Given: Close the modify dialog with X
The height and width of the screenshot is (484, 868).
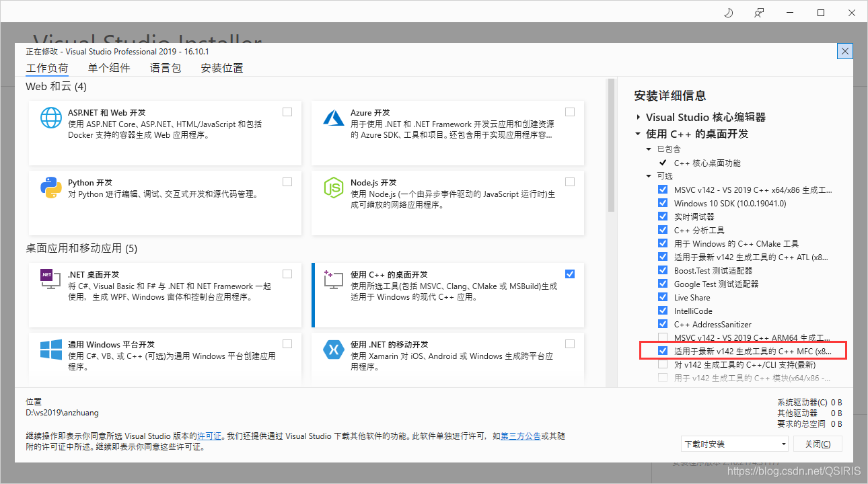Looking at the screenshot, I should tap(845, 51).
